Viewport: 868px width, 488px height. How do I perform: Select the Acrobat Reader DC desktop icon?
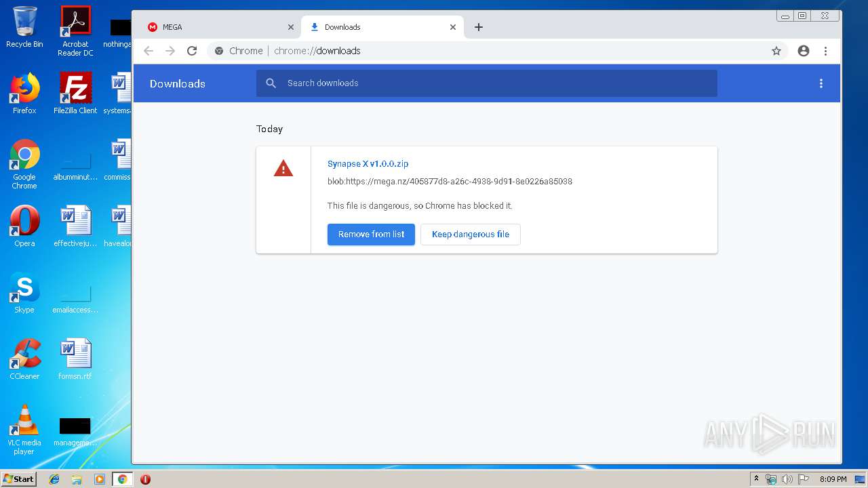pos(75,30)
